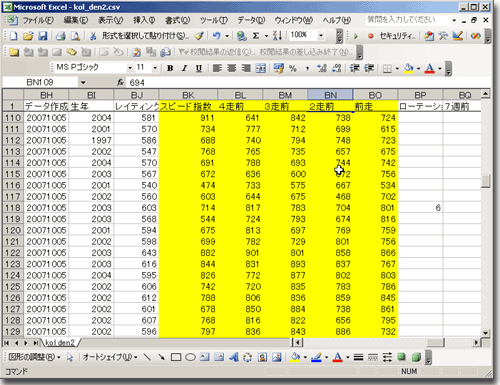The height and width of the screenshot is (385, 500).
Task: Select the Rectangle drawing tool
Action: point(176,357)
